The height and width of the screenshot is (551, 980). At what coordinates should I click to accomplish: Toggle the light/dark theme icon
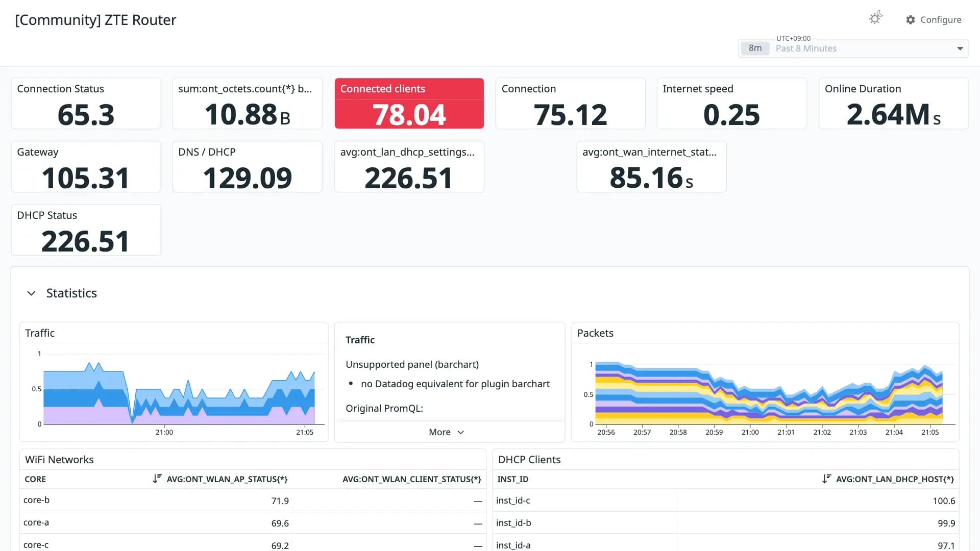876,18
